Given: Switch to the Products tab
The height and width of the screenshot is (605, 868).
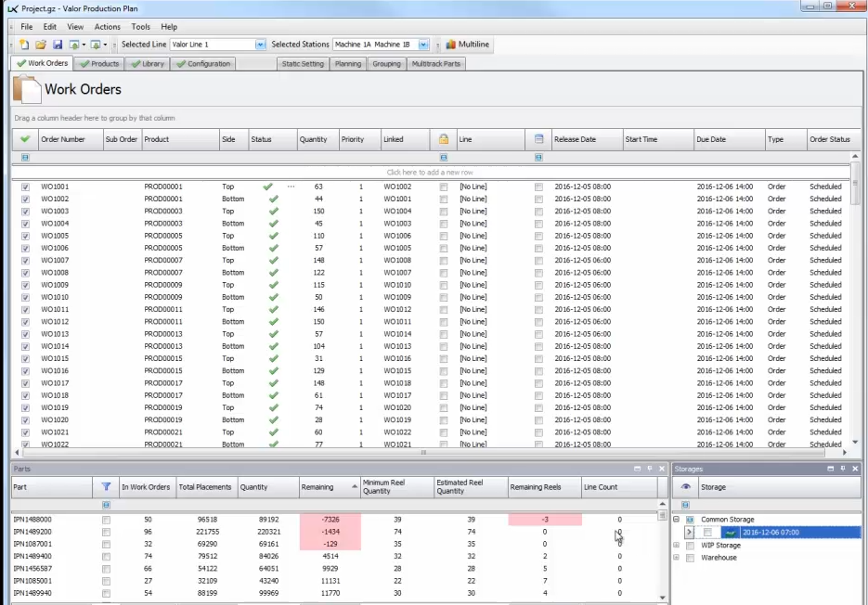Looking at the screenshot, I should coord(99,63).
